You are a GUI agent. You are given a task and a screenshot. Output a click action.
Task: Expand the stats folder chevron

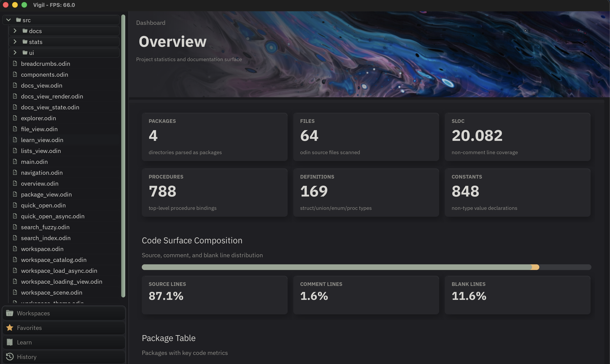[15, 42]
